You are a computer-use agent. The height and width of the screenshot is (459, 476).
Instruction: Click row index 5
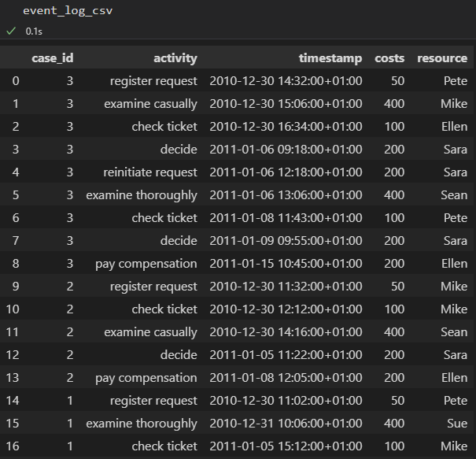(x=16, y=195)
